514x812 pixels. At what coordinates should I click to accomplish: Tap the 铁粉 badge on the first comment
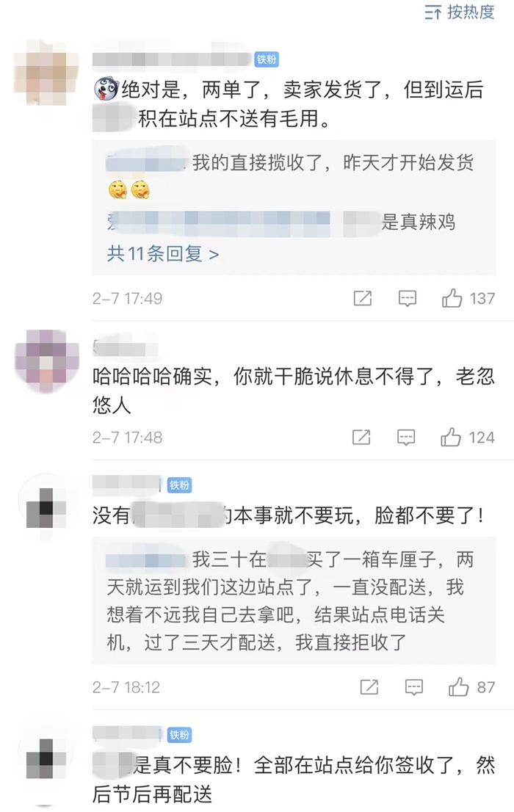(x=267, y=59)
